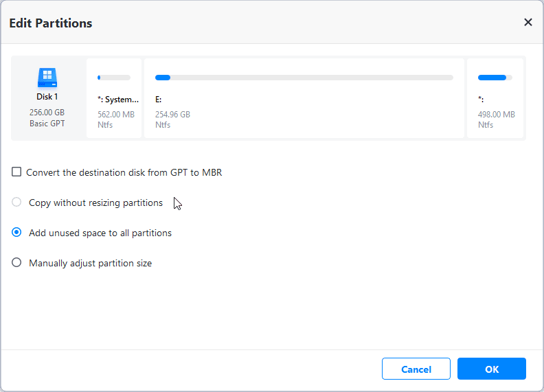This screenshot has height=392, width=544.
Task: Select Manually adjust partition size option
Action: tap(16, 263)
